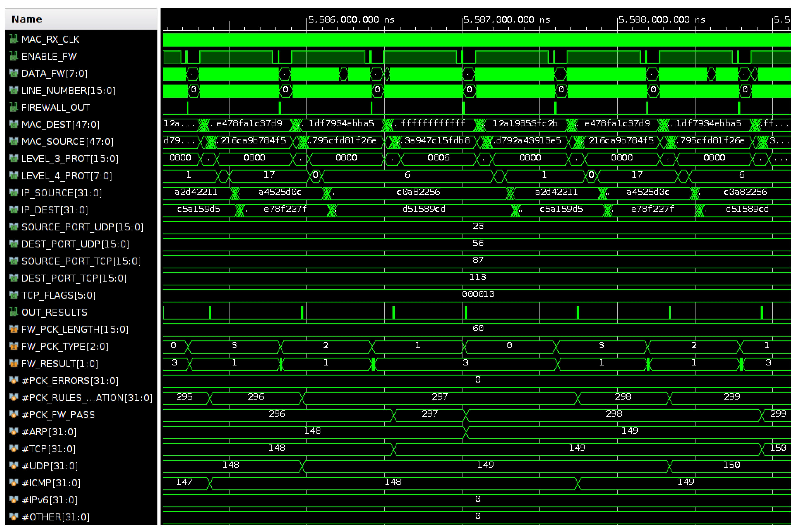This screenshot has height=532, width=798.
Task: Click the OUT_RESULTS signal icon
Action: (13, 312)
